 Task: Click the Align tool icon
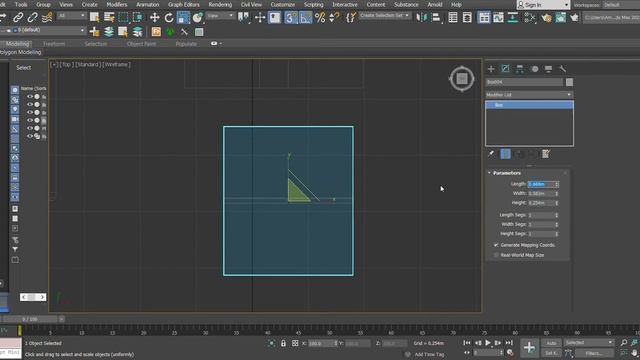[436, 18]
